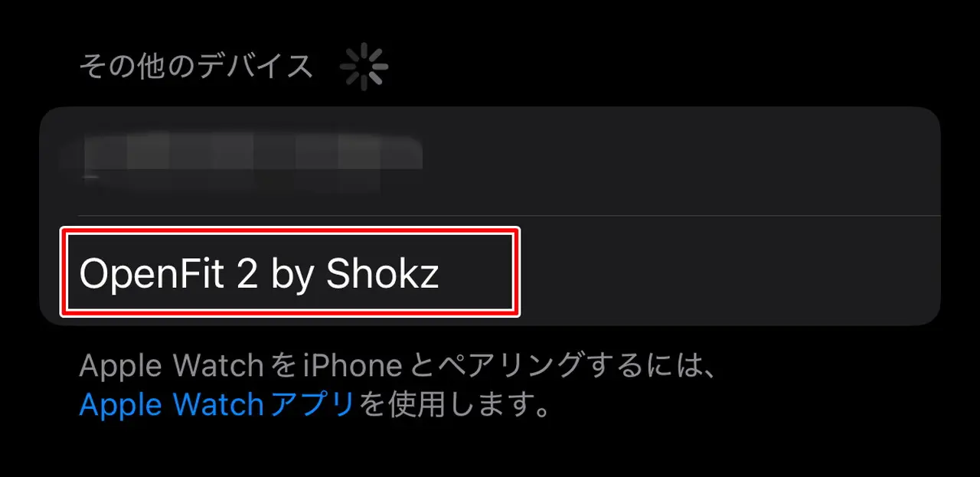Pair with OpenFit 2 by Shokz earbuds
This screenshot has width=980, height=477.
click(x=490, y=271)
